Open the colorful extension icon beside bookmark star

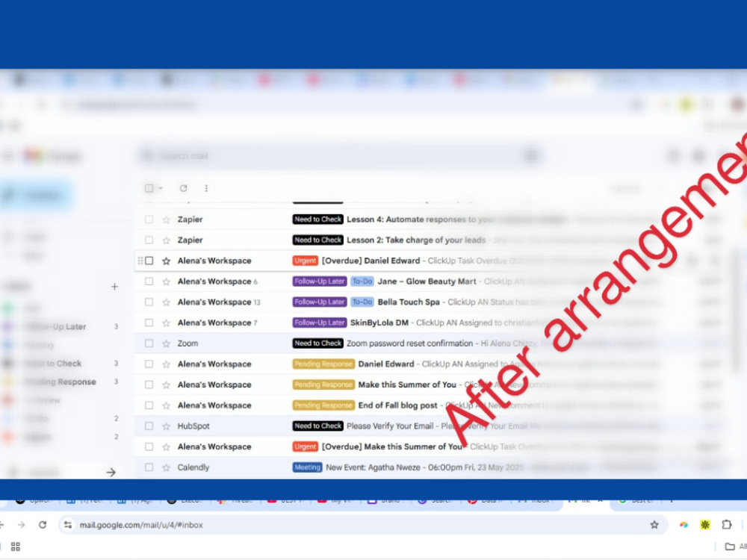tap(684, 525)
